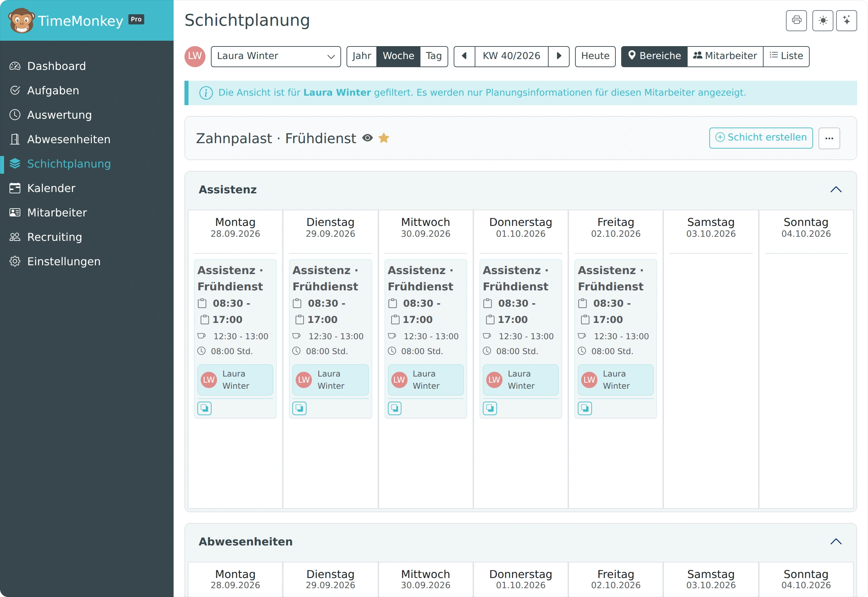Go to Auswertung section
Image resolution: width=868 pixels, height=597 pixels.
click(x=87, y=115)
